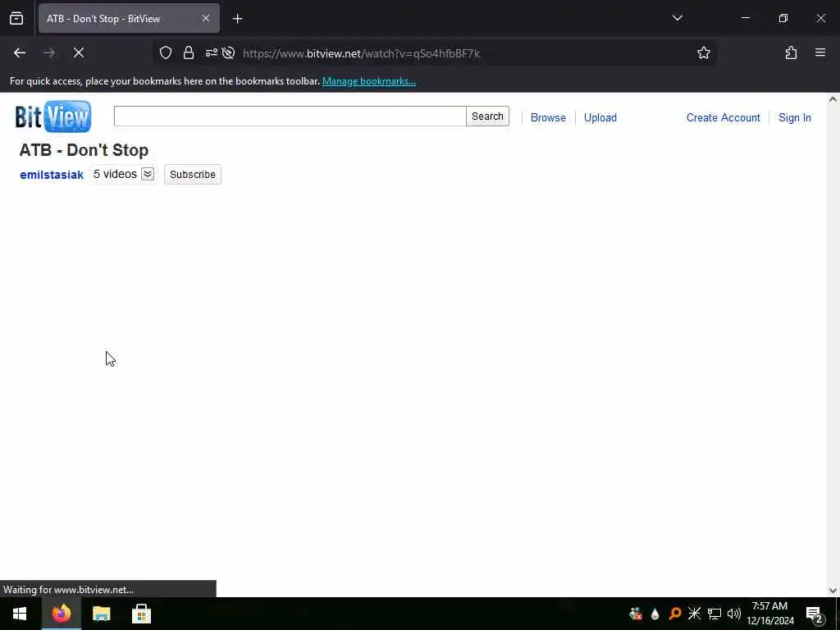840x630 pixels.
Task: Click the scrollbar down arrow
Action: tap(833, 591)
